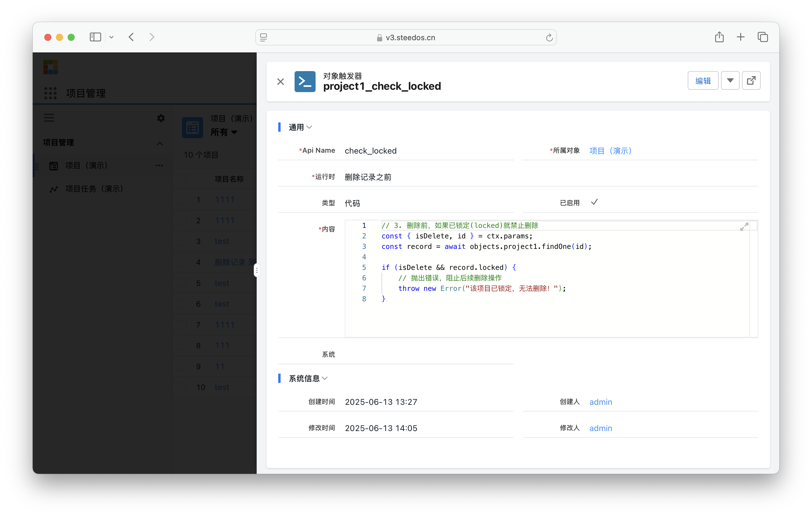Toggle the 已启用 checkmark
Viewport: 812px width, 517px height.
pos(594,202)
